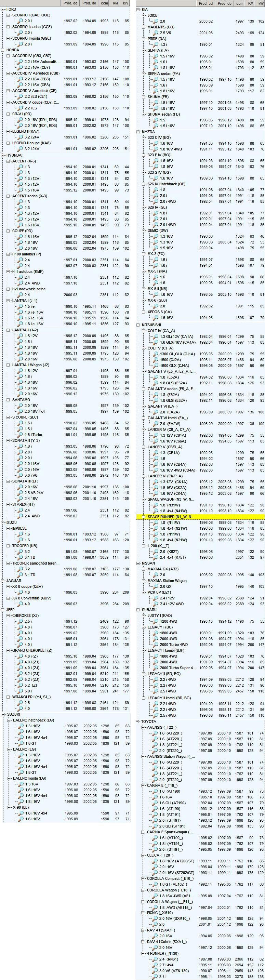265x980 pixels.
Task: Click ccm value '1190' in Justy row
Action: 240,622
